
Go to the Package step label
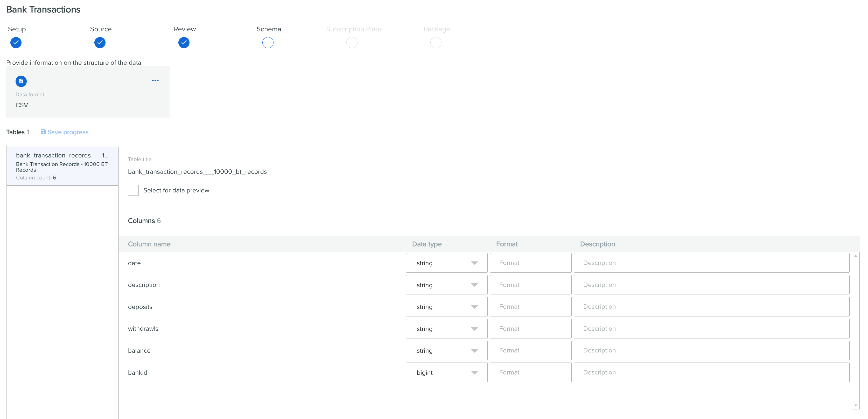pos(437,29)
